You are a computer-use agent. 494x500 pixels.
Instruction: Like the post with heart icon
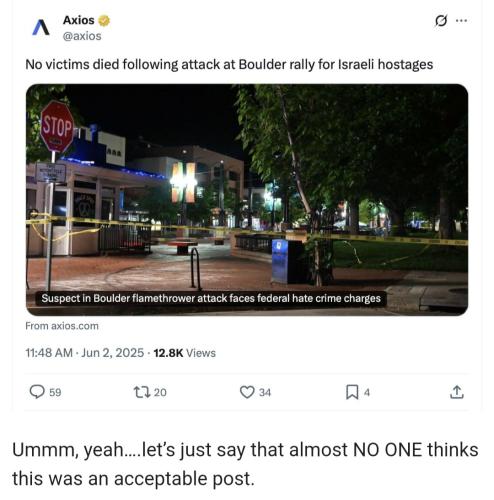coord(247,392)
